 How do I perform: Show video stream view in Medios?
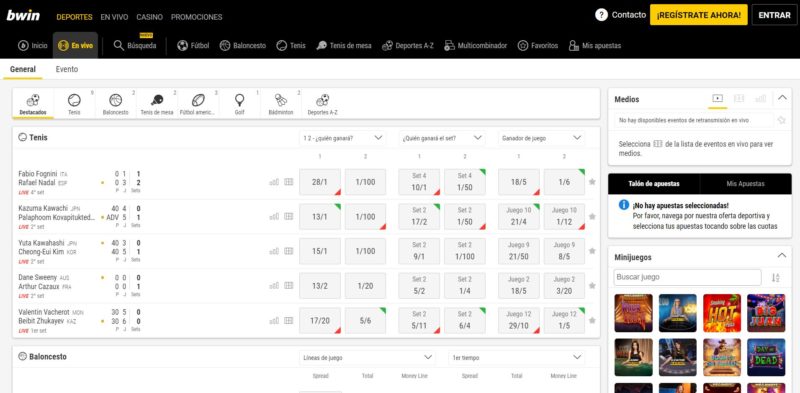click(717, 99)
